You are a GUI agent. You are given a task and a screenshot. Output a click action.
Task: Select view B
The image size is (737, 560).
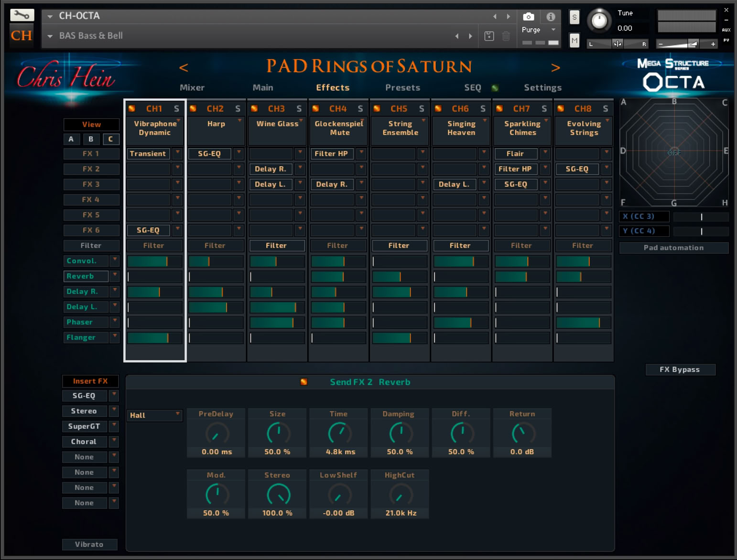(x=91, y=139)
